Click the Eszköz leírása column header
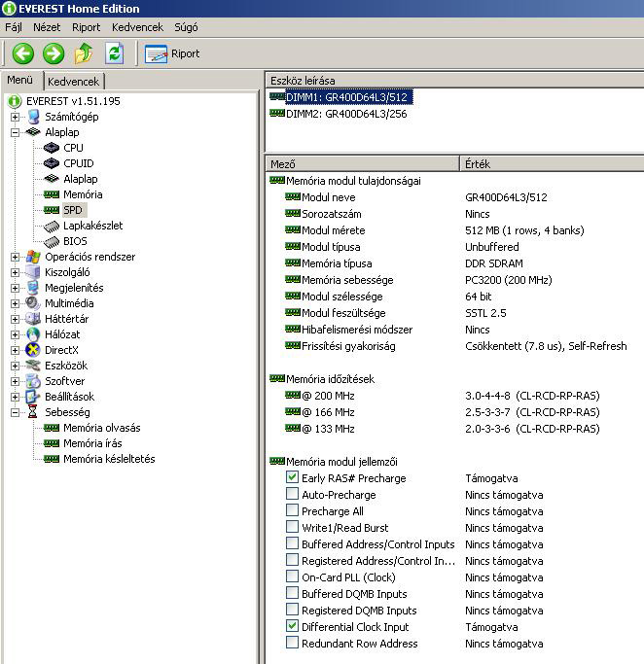Image resolution: width=644 pixels, height=664 pixels. tap(454, 80)
